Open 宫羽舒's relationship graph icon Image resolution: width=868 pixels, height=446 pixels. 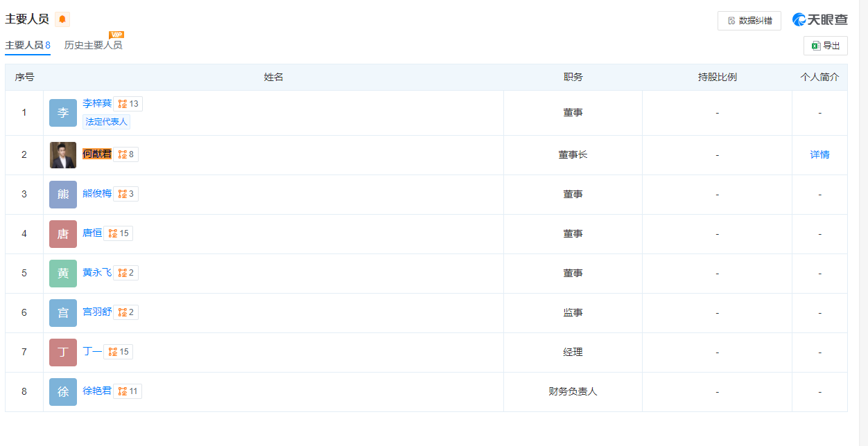coord(128,312)
